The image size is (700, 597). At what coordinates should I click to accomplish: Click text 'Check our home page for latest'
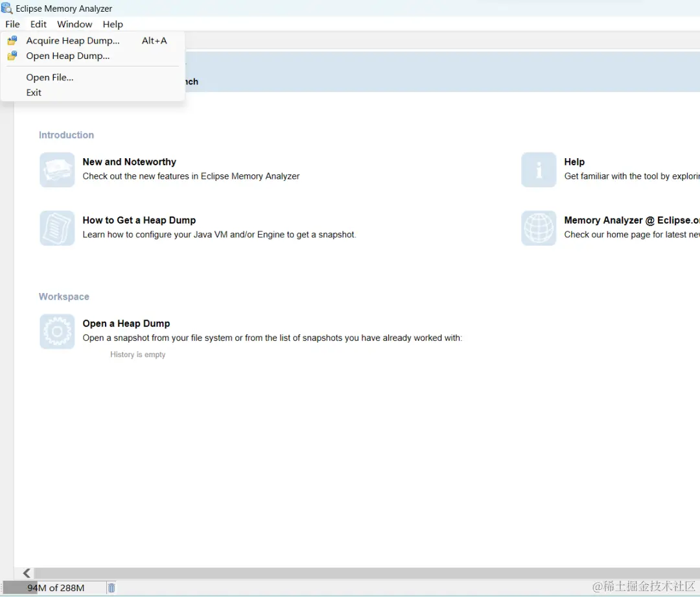(x=625, y=235)
